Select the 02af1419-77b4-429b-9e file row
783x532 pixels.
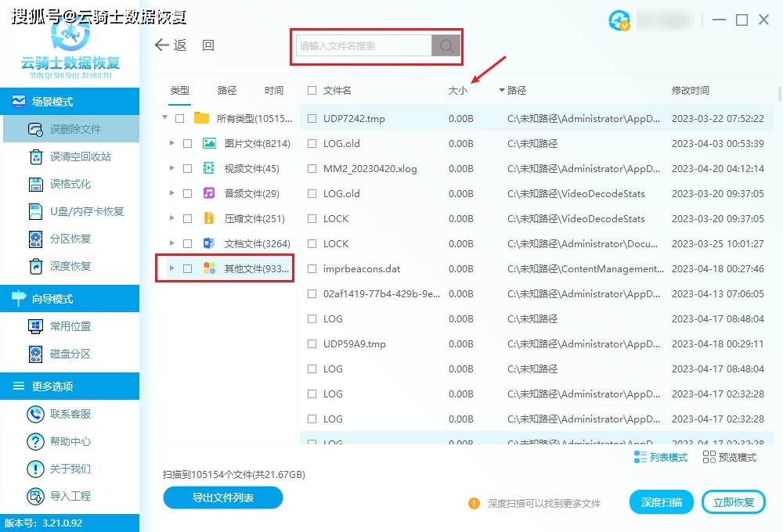(536, 294)
